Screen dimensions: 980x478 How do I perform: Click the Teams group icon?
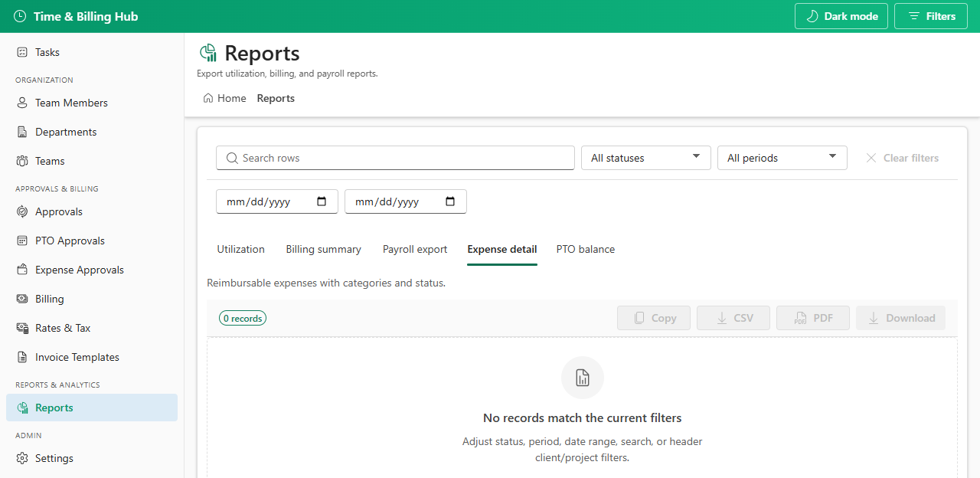pos(22,161)
